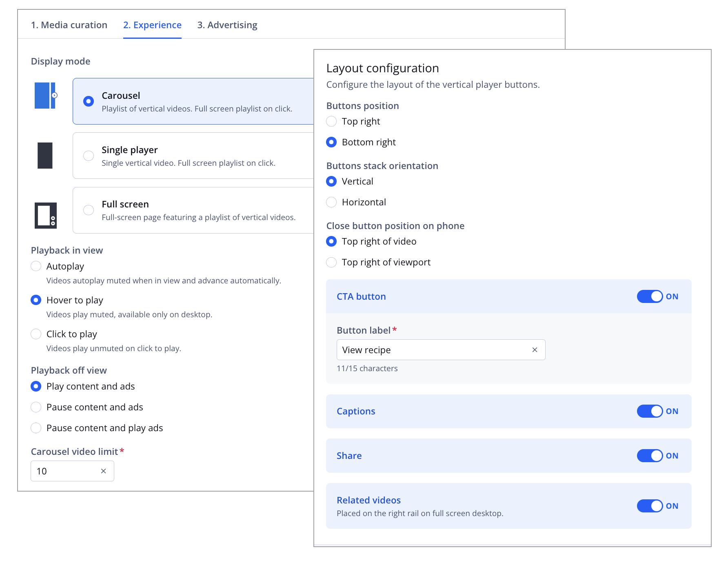Select Full screen display mode radio
Image resolution: width=728 pixels, height=561 pixels.
[89, 210]
